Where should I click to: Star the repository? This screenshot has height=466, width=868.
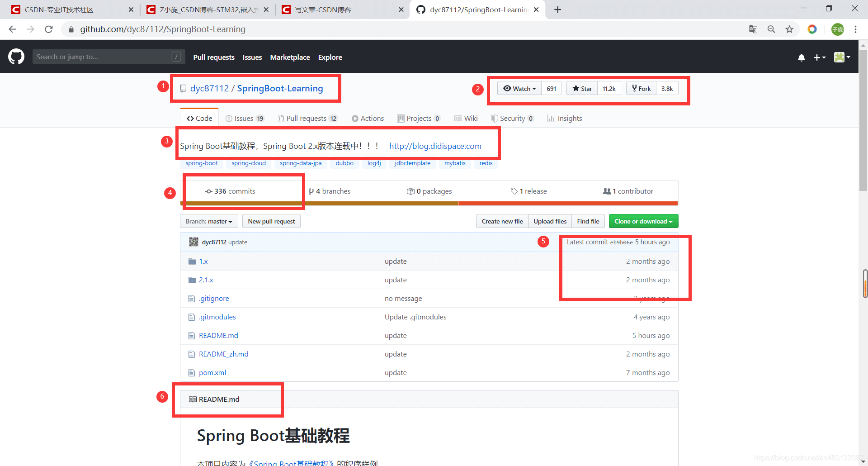[x=582, y=88]
